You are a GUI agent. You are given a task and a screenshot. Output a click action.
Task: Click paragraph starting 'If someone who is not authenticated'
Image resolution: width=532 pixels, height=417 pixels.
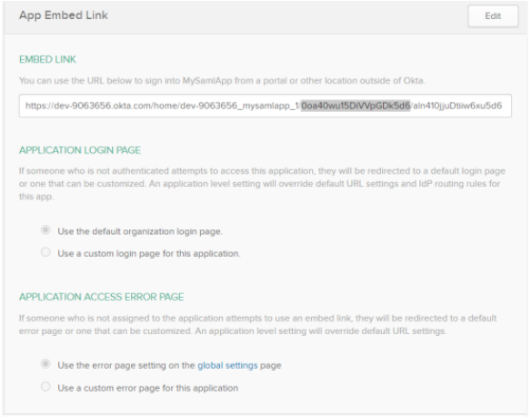[262, 184]
